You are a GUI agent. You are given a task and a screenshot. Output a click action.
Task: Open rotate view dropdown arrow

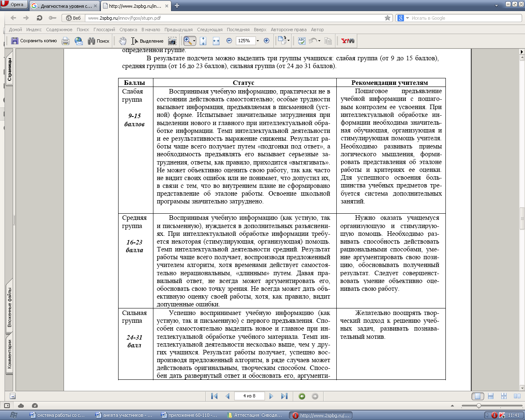(288, 41)
